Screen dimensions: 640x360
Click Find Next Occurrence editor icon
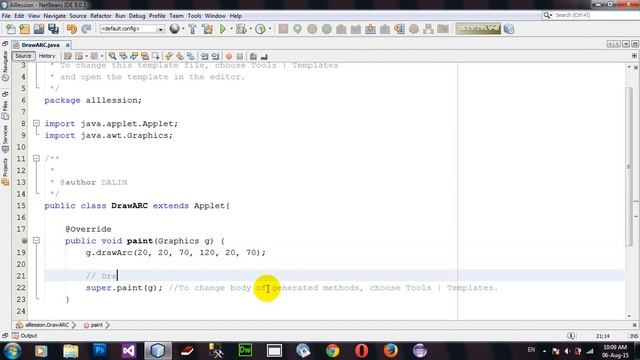(x=134, y=56)
